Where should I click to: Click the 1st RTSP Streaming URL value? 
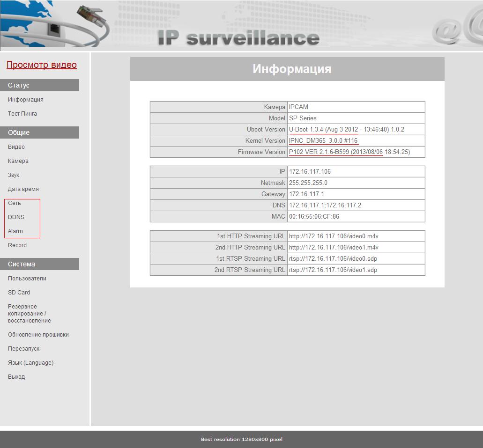(x=333, y=259)
